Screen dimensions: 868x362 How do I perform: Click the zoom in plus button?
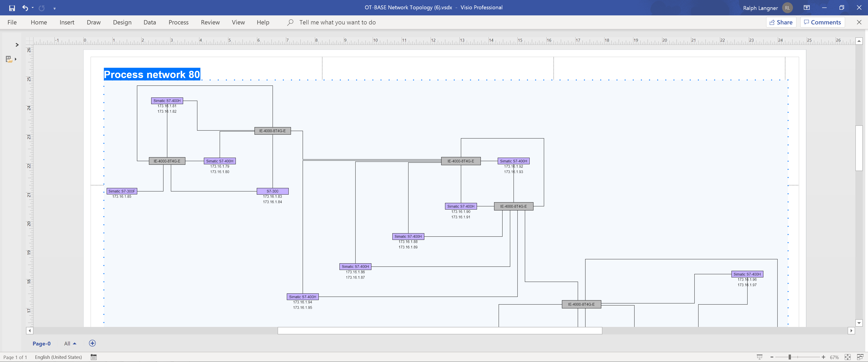pyautogui.click(x=823, y=357)
